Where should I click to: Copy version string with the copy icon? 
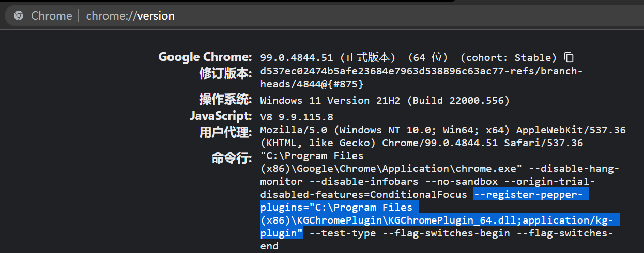pyautogui.click(x=569, y=57)
